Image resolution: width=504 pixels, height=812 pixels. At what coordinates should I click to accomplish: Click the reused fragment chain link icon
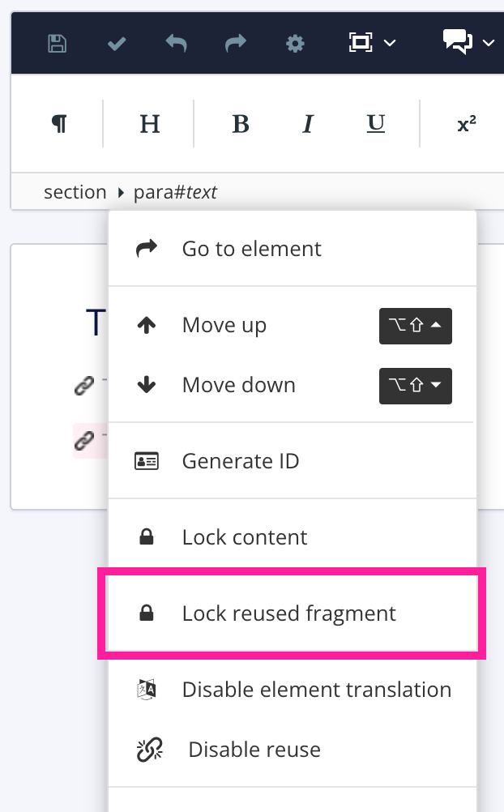click(84, 439)
